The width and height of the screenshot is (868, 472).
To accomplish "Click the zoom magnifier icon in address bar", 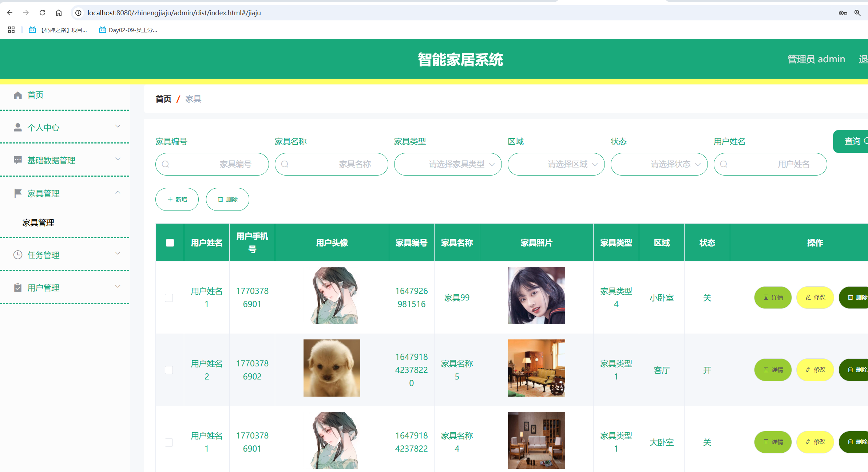I will pyautogui.click(x=857, y=13).
